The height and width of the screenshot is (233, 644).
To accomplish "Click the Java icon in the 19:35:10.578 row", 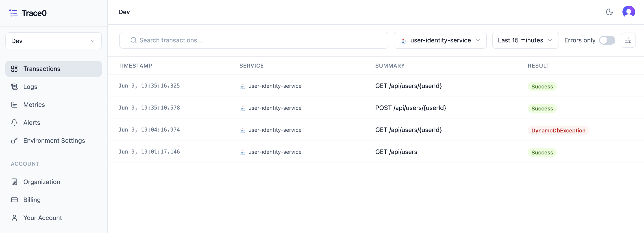I will [x=242, y=108].
